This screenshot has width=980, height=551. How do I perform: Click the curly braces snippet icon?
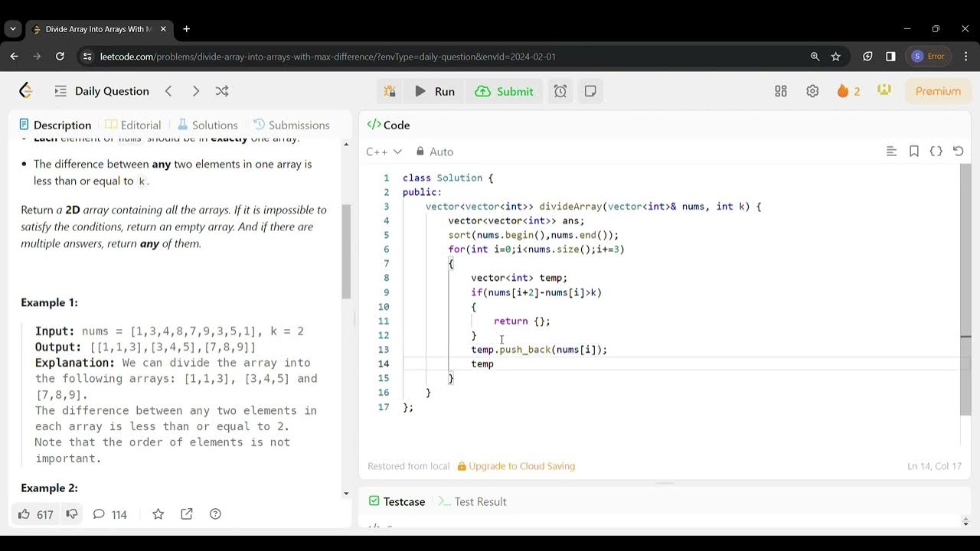pos(936,152)
